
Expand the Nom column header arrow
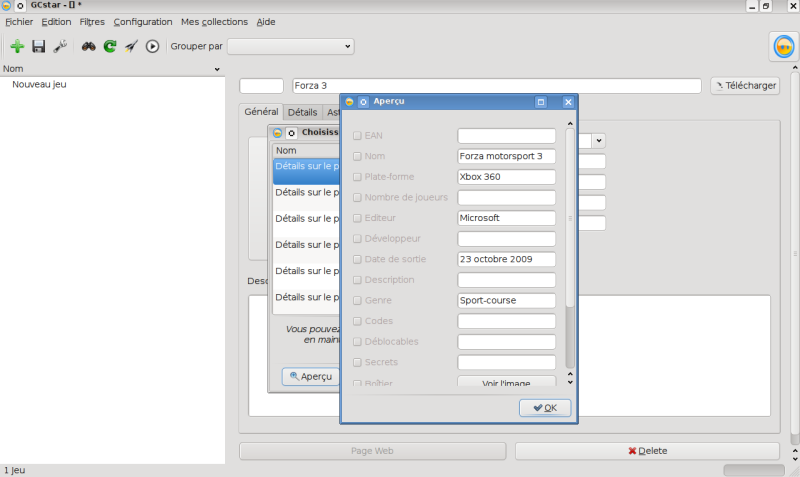tap(217, 69)
